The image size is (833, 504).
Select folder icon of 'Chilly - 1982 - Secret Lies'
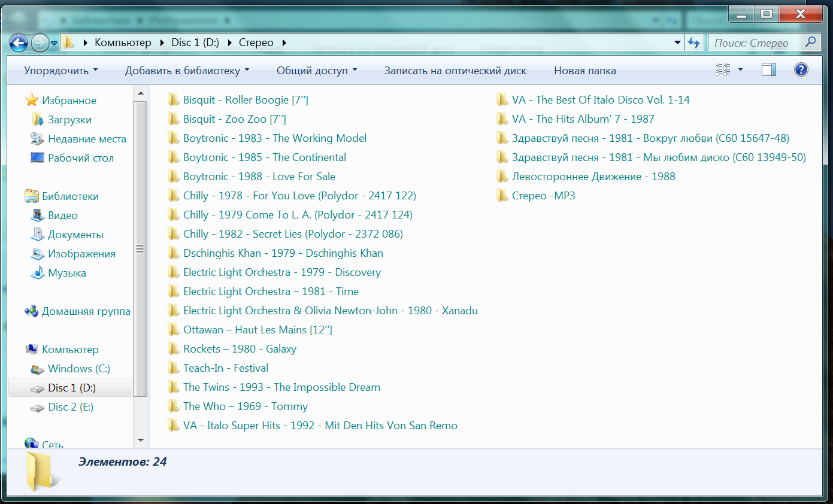point(174,234)
